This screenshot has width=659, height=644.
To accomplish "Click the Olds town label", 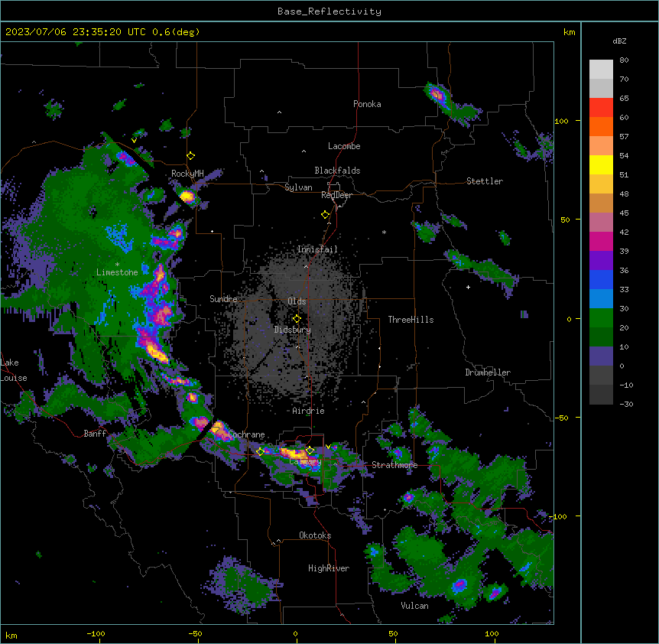I will click(x=297, y=301).
